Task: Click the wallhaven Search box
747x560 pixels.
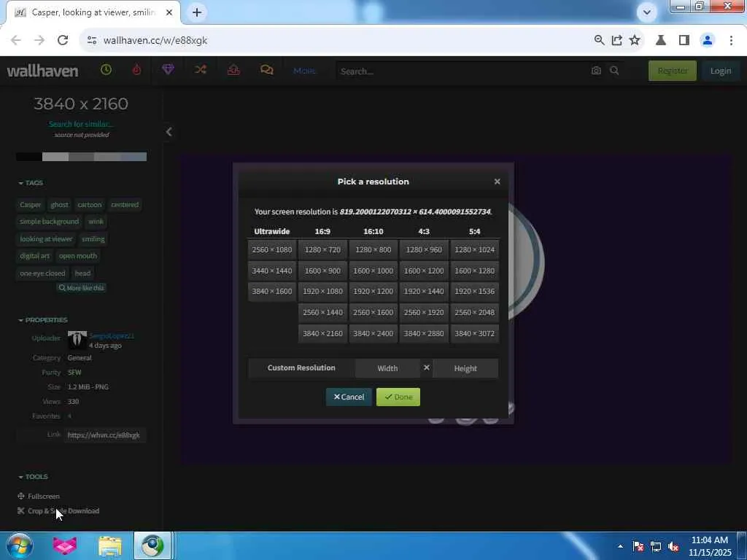Action: (x=462, y=71)
